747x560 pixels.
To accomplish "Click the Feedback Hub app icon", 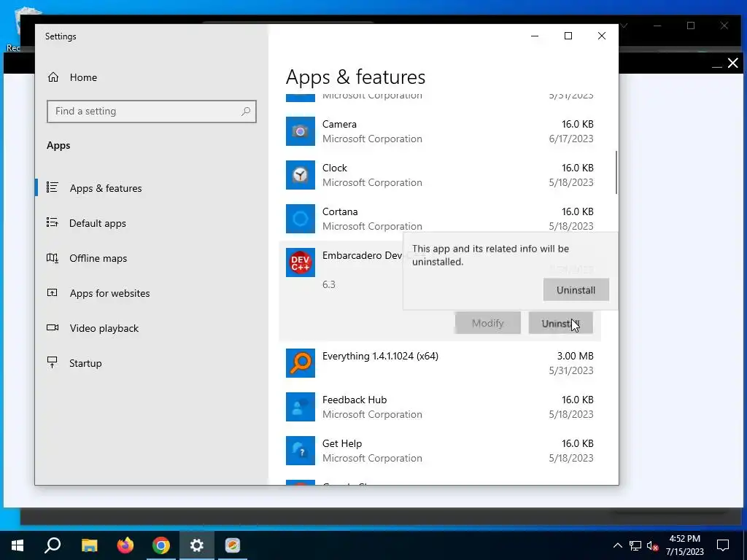I will (x=300, y=407).
